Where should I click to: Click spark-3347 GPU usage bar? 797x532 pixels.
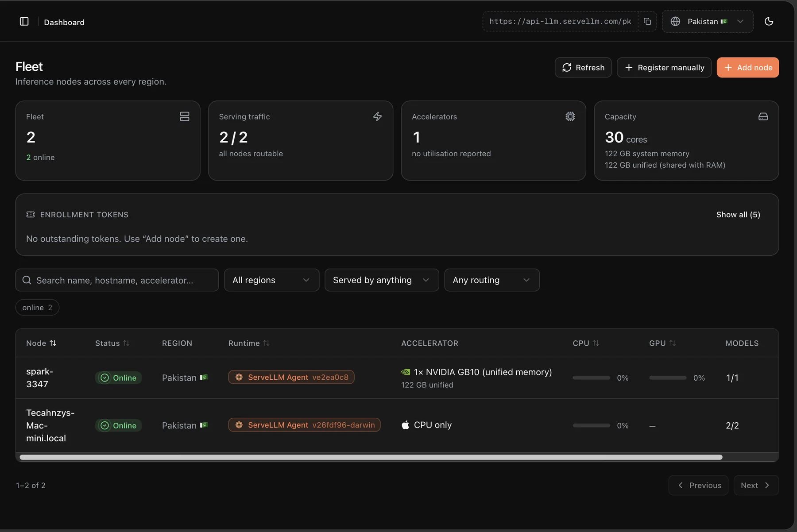(x=668, y=378)
